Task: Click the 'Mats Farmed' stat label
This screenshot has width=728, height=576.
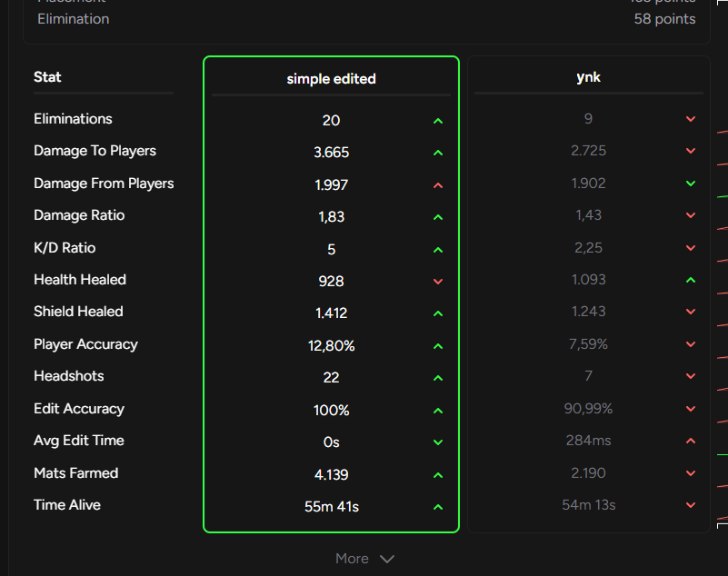Action: click(x=75, y=473)
